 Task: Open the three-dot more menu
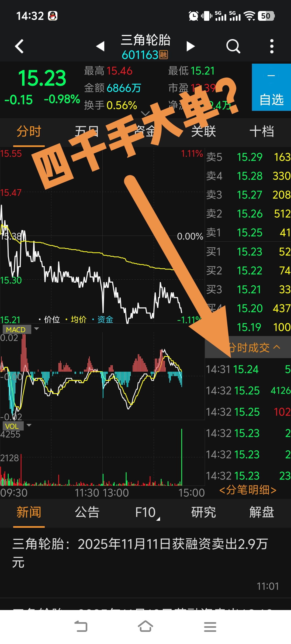(272, 46)
